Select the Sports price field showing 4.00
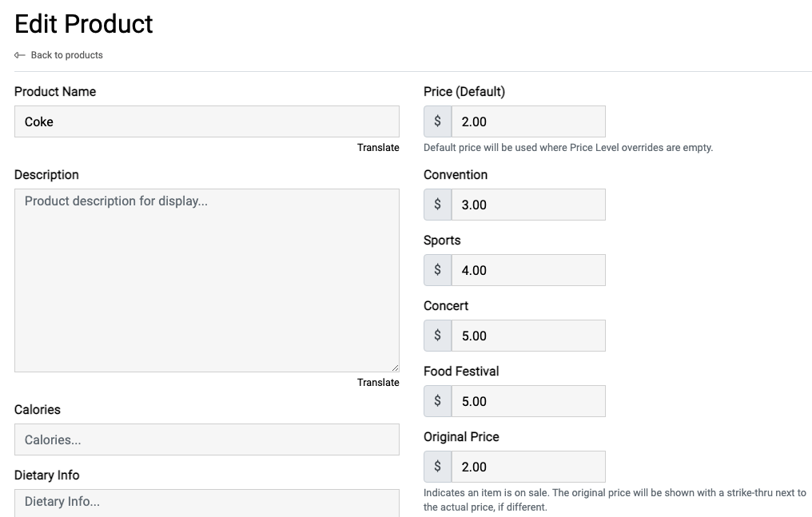Viewport: 812px width, 517px height. 527,269
